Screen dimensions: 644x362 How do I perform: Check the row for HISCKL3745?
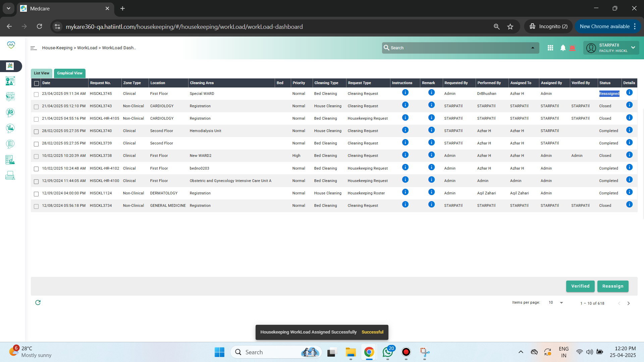36,95
